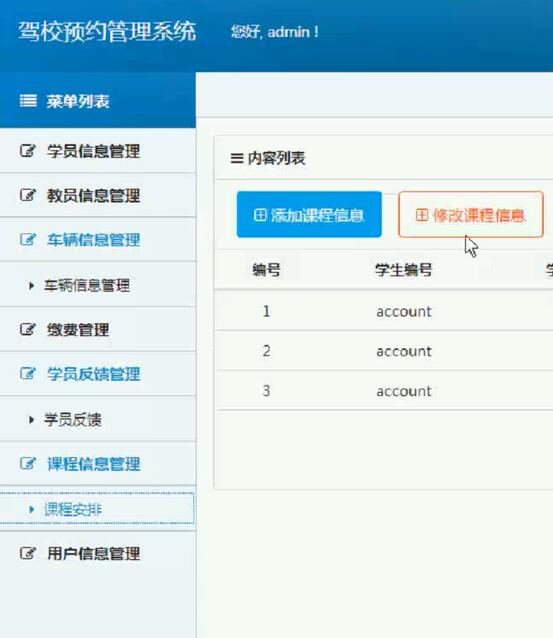Viewport: 553px width, 638px height.
Task: Click edit icon beside 课程信息管理
Action: [28, 463]
